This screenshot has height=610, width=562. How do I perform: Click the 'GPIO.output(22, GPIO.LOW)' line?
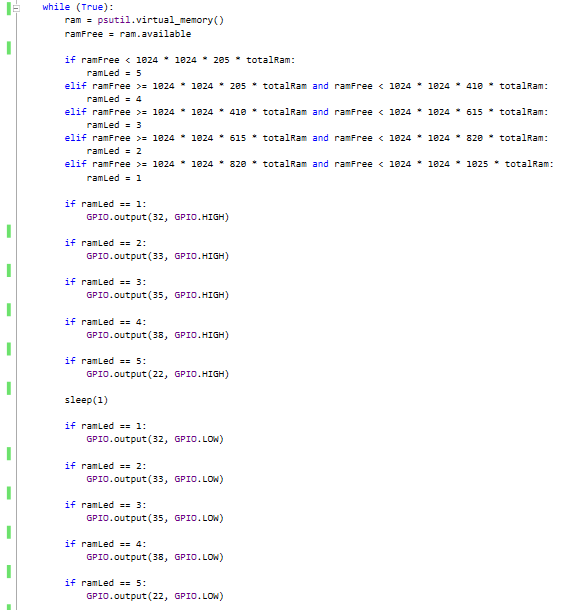point(155,596)
